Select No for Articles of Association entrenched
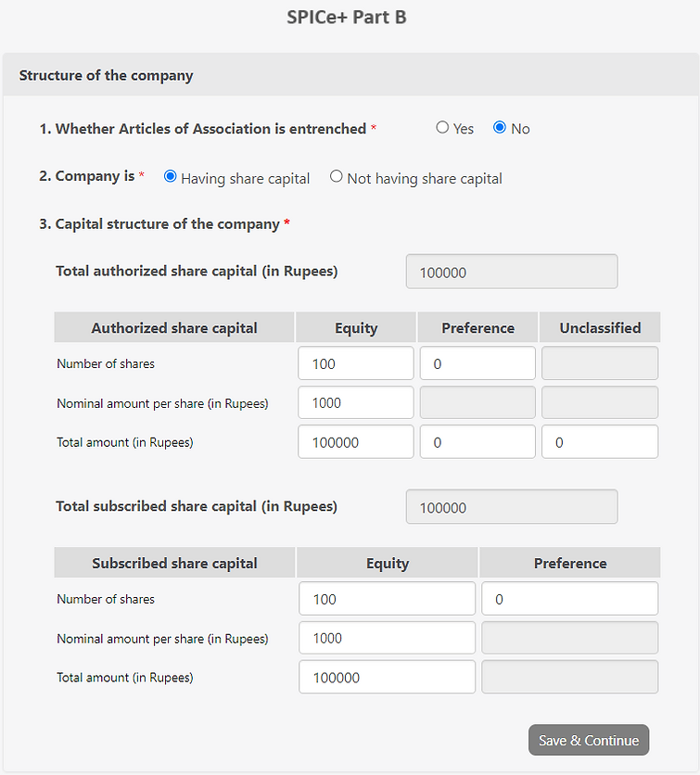Viewport: 700px width, 775px height. click(x=500, y=128)
